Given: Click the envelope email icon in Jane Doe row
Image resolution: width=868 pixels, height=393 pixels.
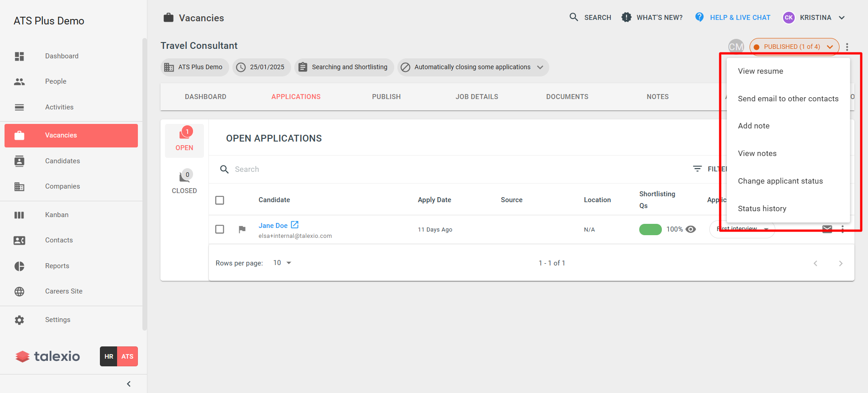Looking at the screenshot, I should pyautogui.click(x=827, y=229).
